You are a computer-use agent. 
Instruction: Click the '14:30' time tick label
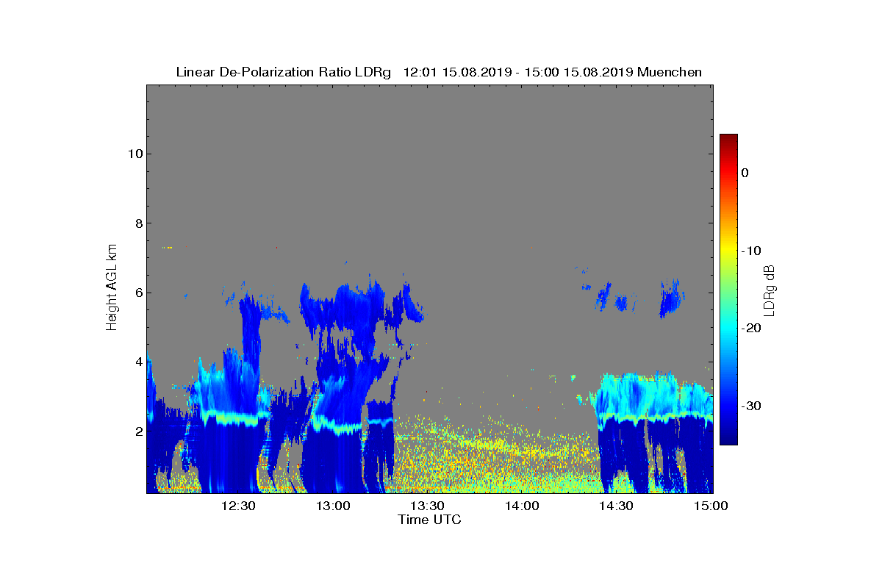click(616, 506)
